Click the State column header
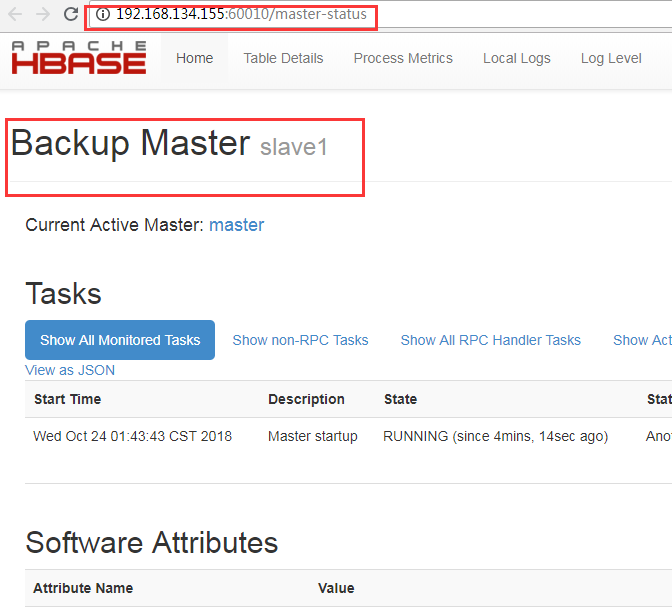The height and width of the screenshot is (613, 672). point(400,399)
